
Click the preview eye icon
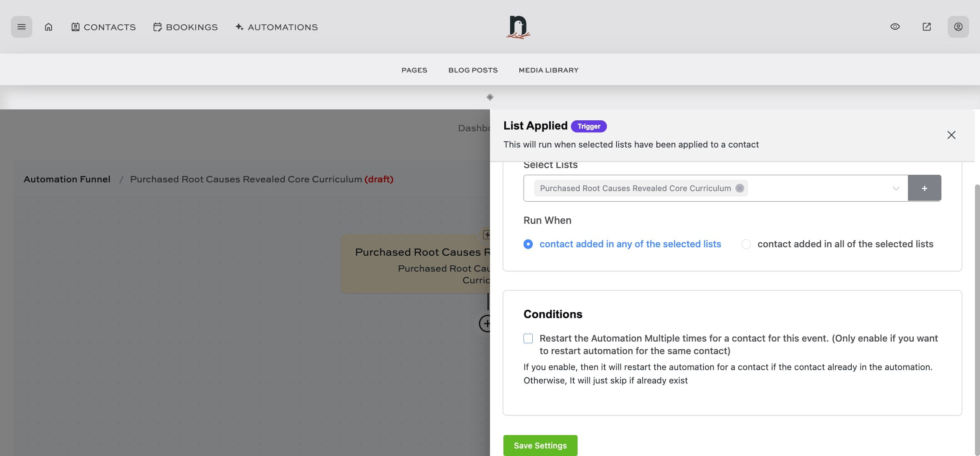(895, 26)
